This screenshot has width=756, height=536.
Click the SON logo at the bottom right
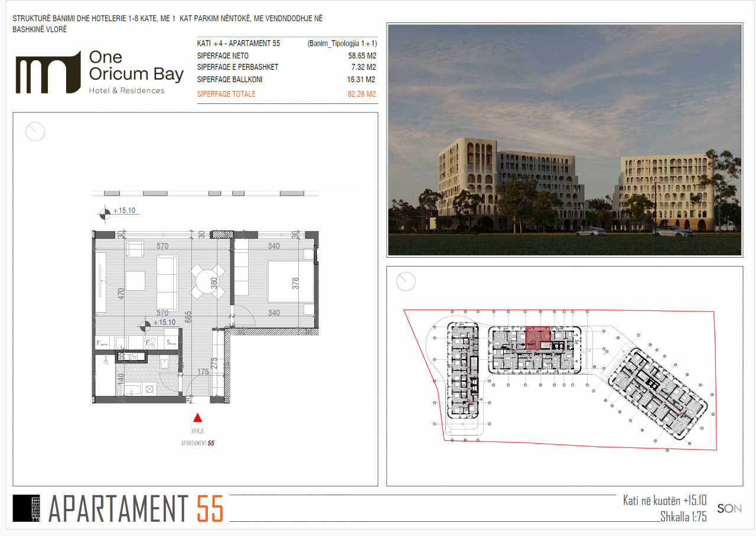[x=729, y=509]
